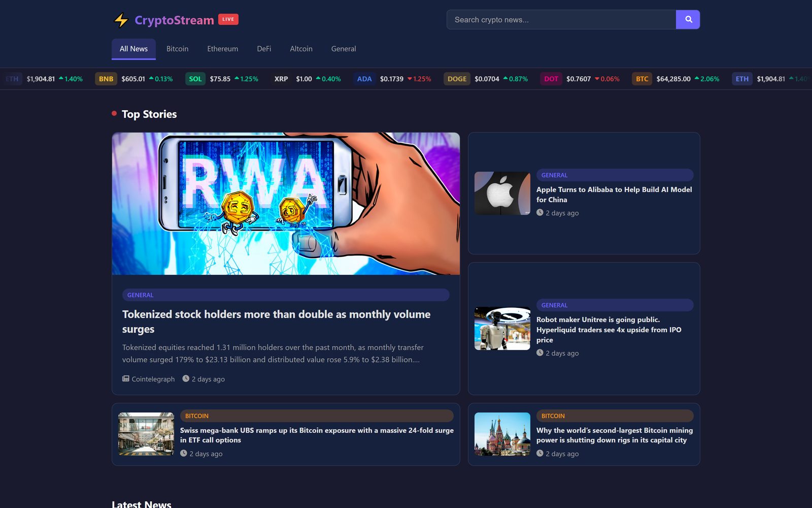Click the BTC price $64,285.00
812x508 pixels.
pos(673,79)
